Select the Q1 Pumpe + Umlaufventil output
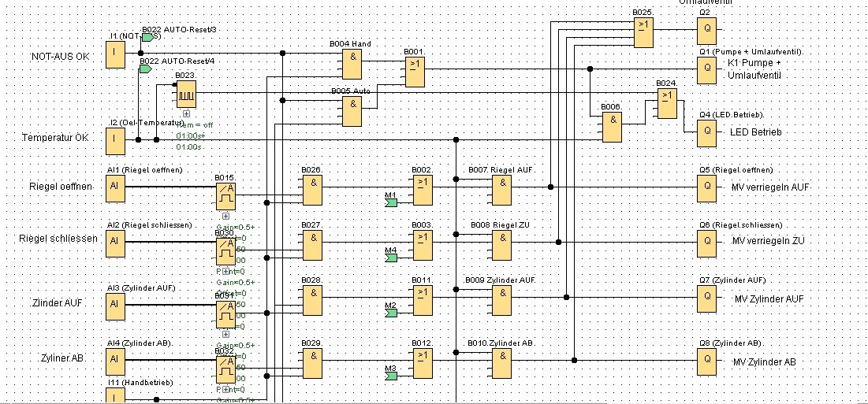Viewport: 868px width, 404px height. 707,69
